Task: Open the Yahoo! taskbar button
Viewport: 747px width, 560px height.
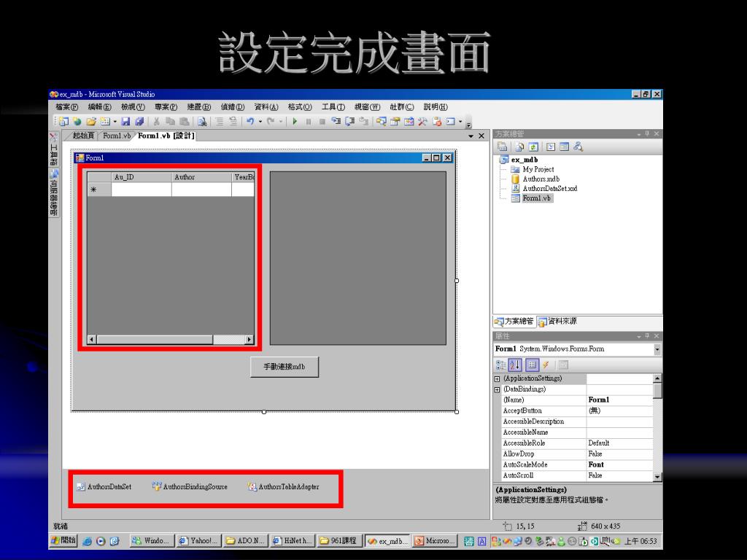Action: (198, 541)
